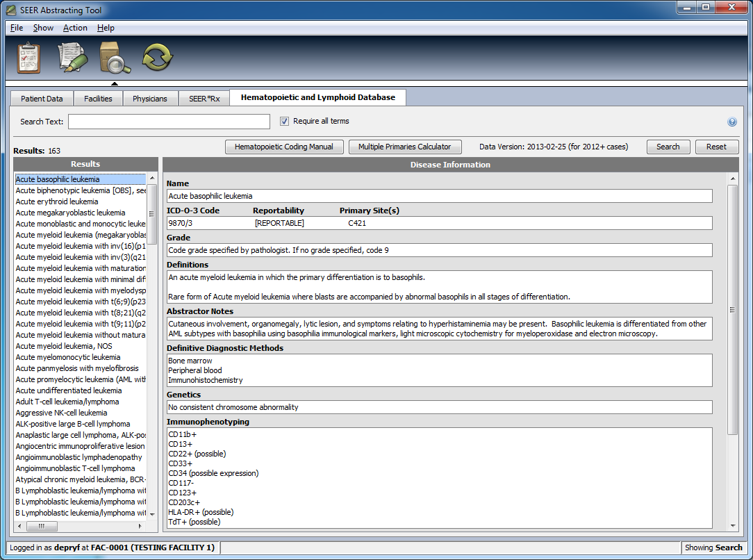Click the [REPORTABLE] reportability value
The width and height of the screenshot is (753, 560).
[x=279, y=223]
